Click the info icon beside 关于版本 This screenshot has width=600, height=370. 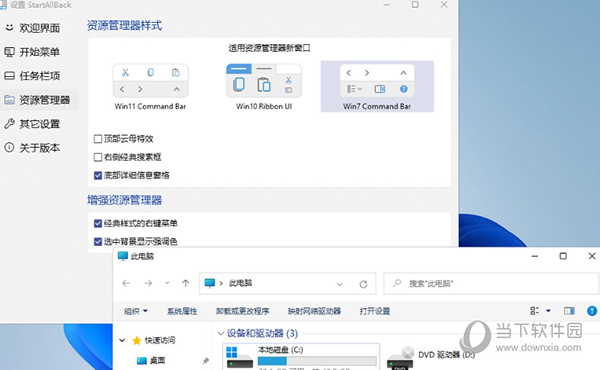click(x=10, y=148)
